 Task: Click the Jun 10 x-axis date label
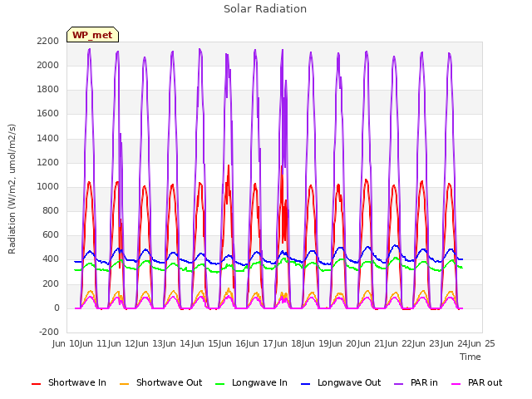point(66,343)
